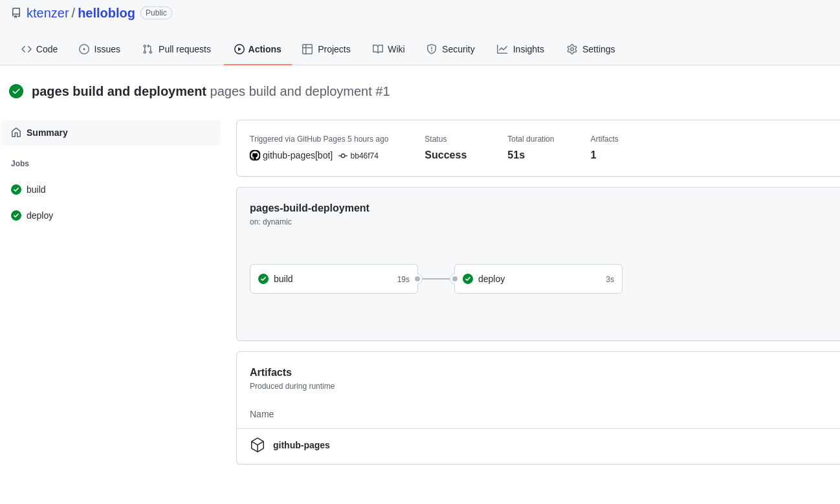Click the commit icon next to bb46f74

click(x=343, y=156)
